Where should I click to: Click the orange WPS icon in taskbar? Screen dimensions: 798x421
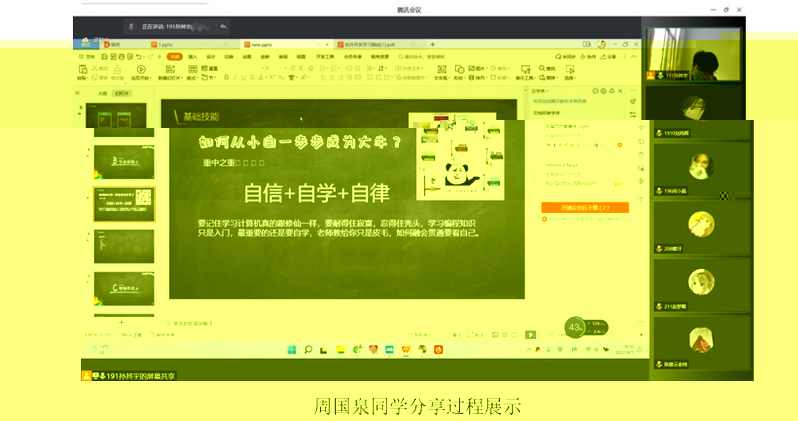[406, 349]
